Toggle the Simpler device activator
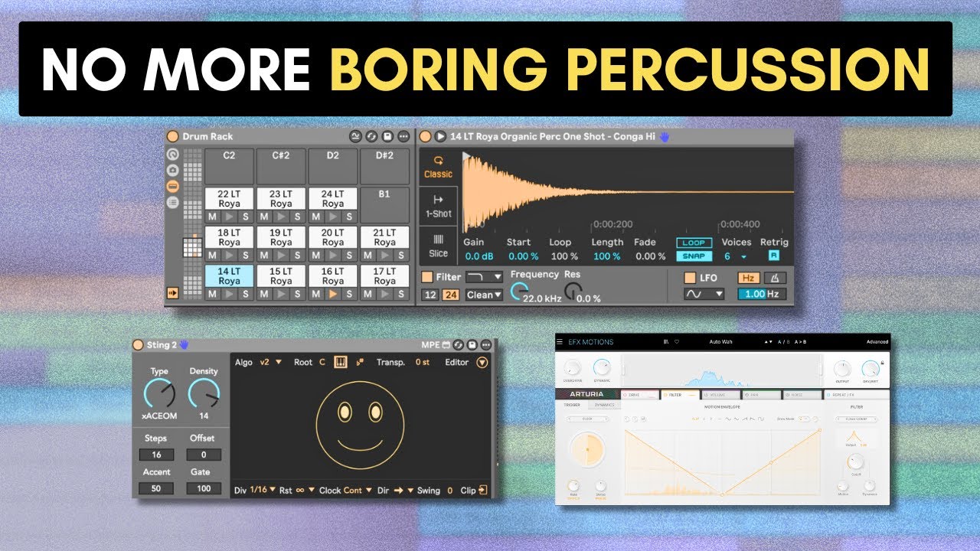The image size is (980, 551). coord(426,136)
